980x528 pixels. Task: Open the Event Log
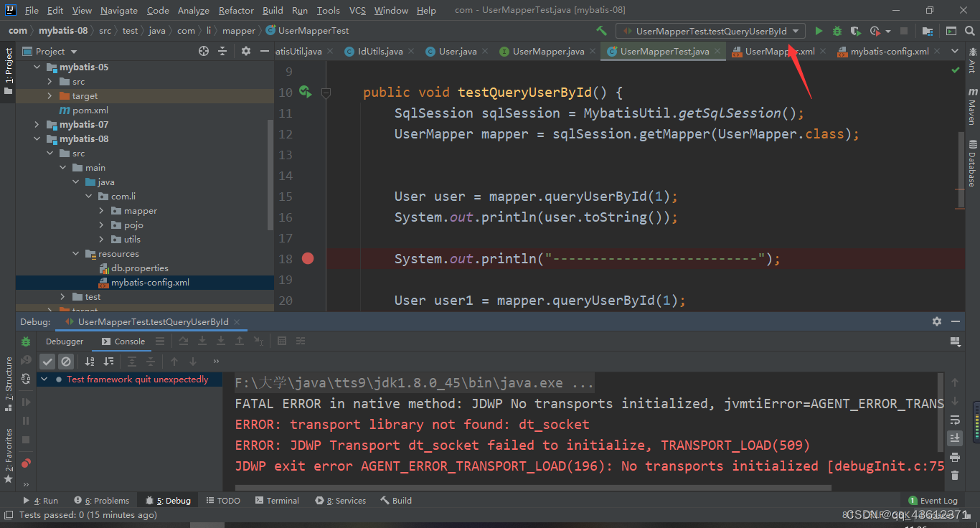click(933, 500)
